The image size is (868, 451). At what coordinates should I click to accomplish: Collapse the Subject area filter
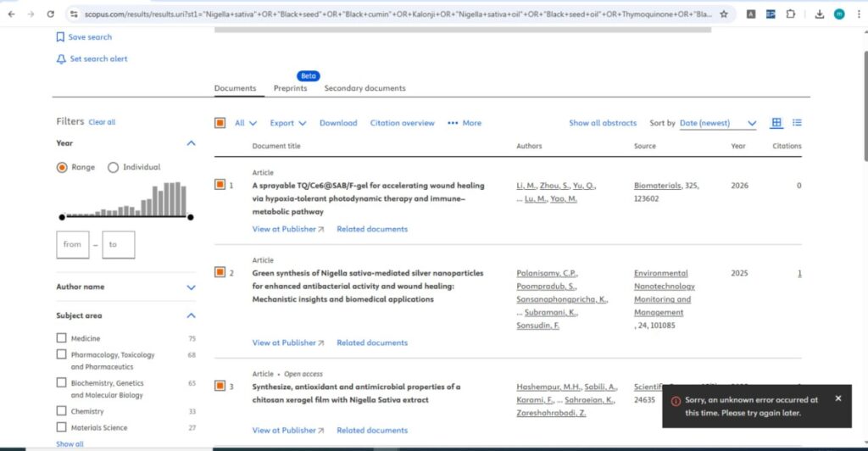coord(191,315)
